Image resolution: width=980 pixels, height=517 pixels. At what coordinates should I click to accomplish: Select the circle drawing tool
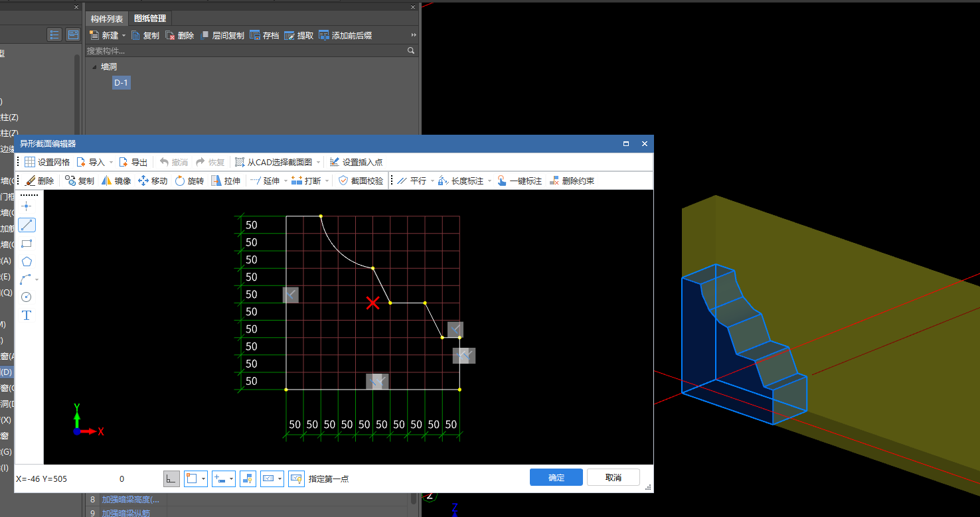(27, 297)
